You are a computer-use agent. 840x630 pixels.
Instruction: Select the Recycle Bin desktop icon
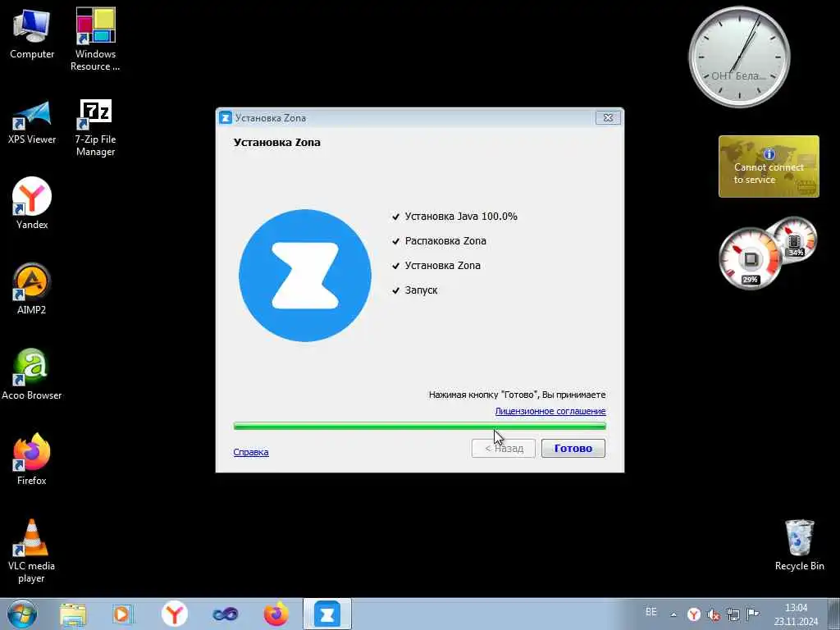tap(799, 545)
